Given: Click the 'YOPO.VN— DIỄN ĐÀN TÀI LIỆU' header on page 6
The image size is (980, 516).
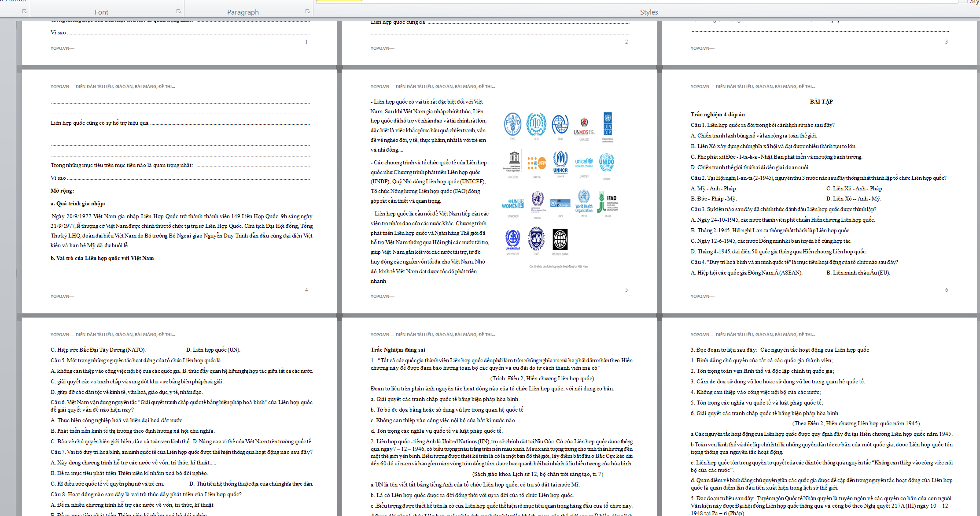Looking at the screenshot, I should (753, 87).
